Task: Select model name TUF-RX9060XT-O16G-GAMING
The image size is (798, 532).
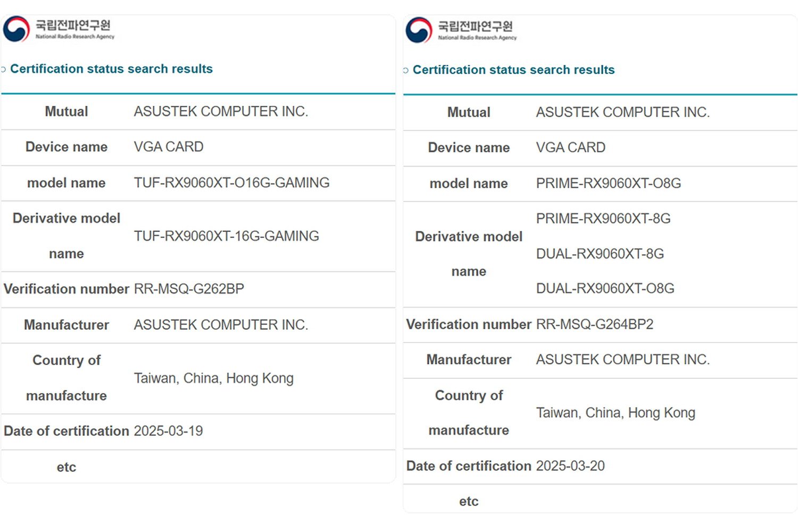Action: (x=231, y=182)
